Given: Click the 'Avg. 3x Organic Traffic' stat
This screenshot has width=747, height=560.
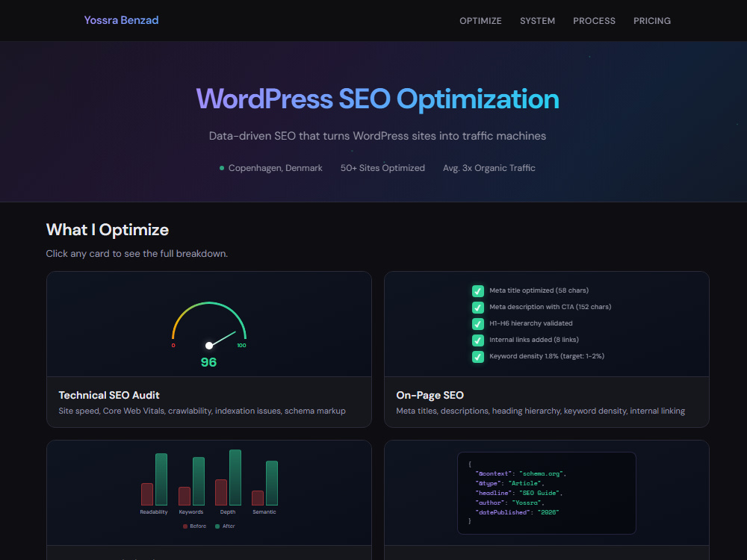Looking at the screenshot, I should click(x=489, y=168).
